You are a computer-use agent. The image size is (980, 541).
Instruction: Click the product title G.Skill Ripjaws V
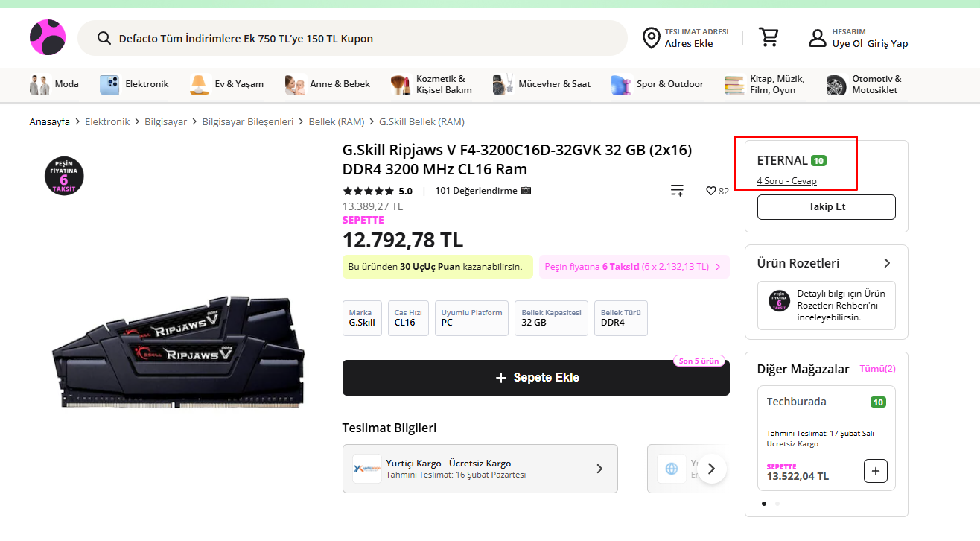517,159
